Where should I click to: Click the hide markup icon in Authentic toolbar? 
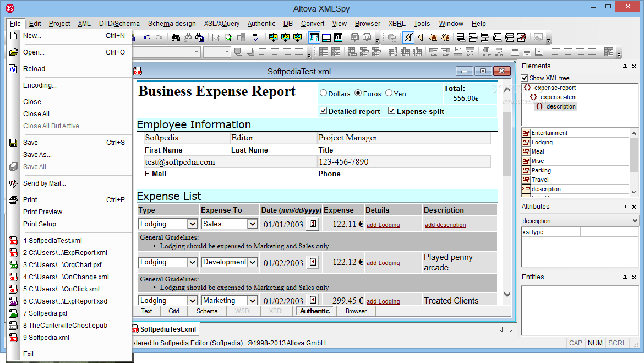(x=408, y=37)
